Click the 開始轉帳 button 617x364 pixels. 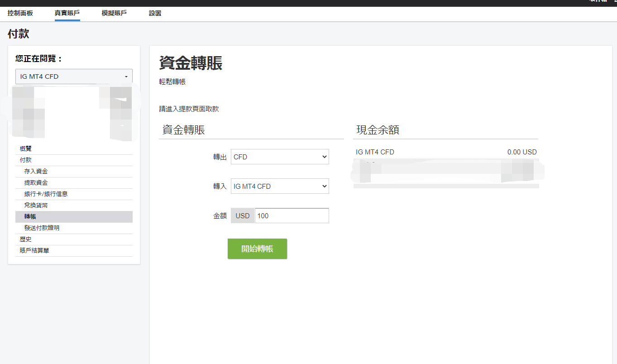click(257, 249)
